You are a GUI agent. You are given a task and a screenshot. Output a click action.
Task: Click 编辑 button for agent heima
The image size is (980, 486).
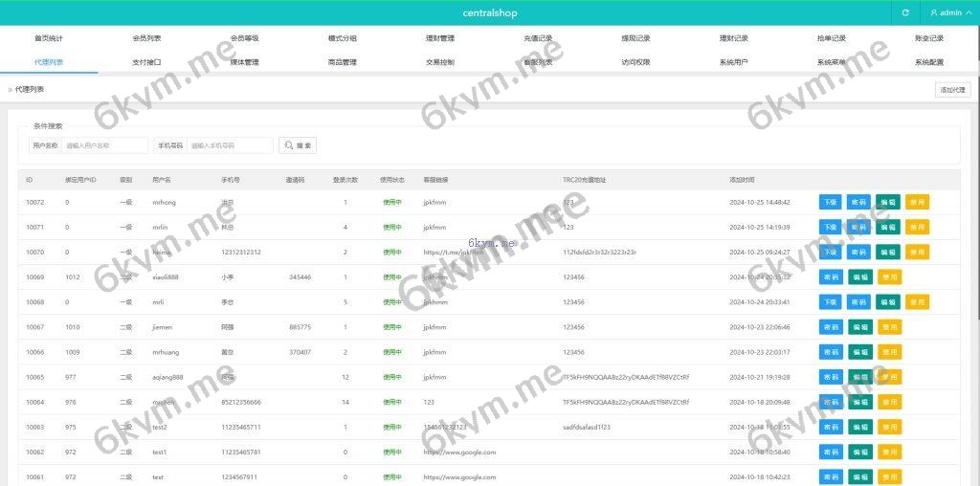point(887,252)
